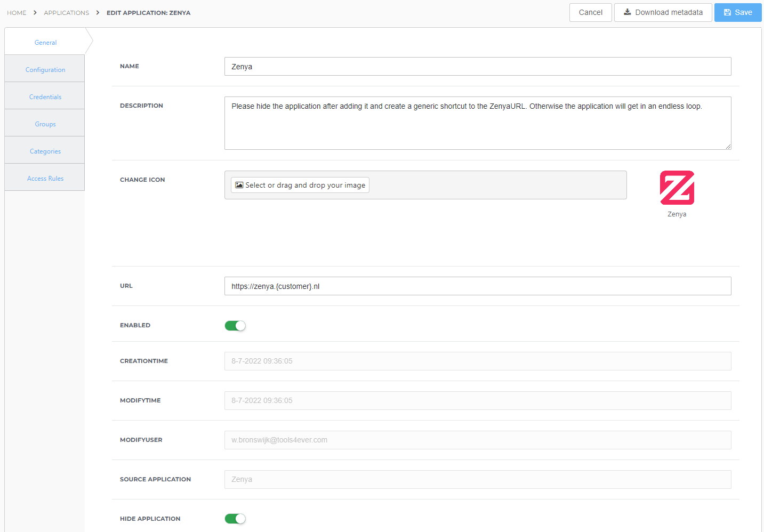
Task: Click Select or drag and drop your image
Action: pyautogui.click(x=300, y=185)
